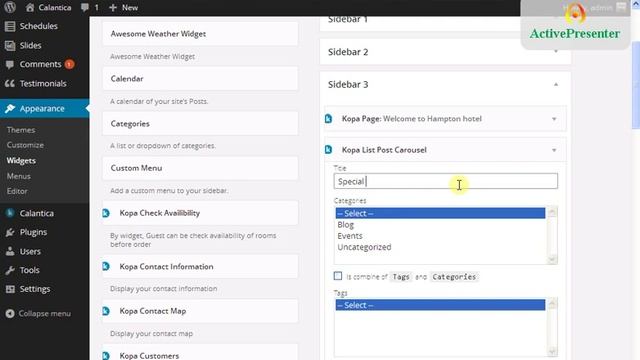Click the page vertical scrollbar thumb
The height and width of the screenshot is (360, 640).
coord(636,84)
